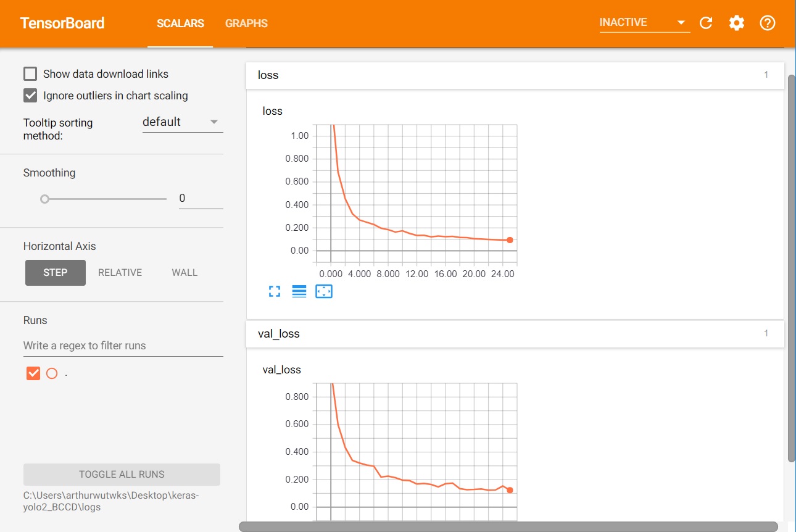
Task: Click the loss chart endpoint dot
Action: 510,239
